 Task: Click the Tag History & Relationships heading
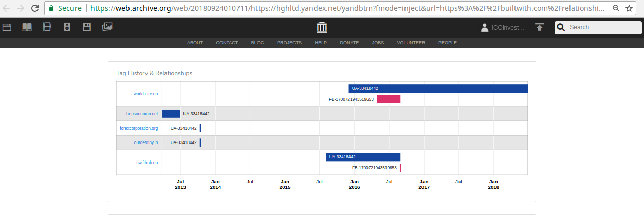point(154,73)
